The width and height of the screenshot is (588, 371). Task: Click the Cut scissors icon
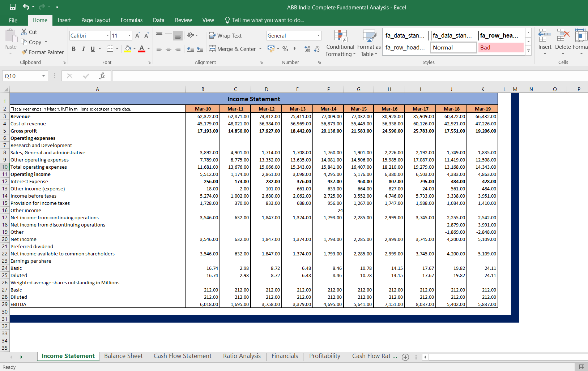point(24,32)
